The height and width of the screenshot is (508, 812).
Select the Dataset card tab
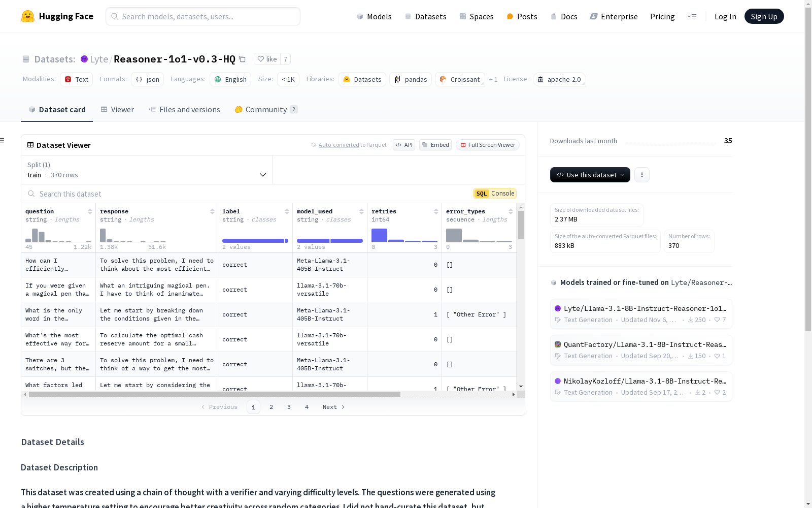coord(57,109)
